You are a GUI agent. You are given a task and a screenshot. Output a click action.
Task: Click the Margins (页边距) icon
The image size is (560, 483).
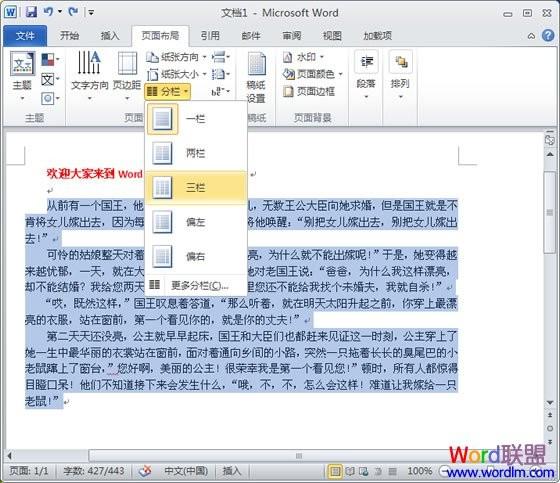coord(127,75)
